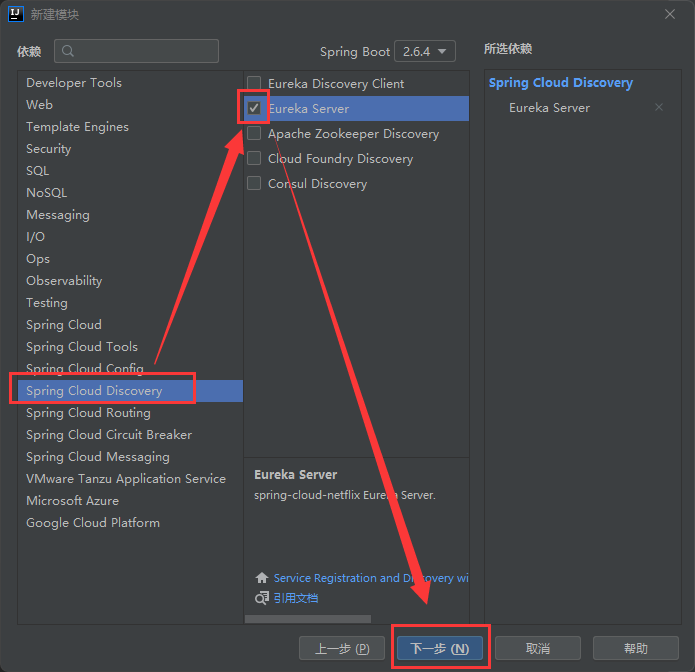Click the Next step button
Image resolution: width=695 pixels, height=672 pixels.
click(x=439, y=648)
